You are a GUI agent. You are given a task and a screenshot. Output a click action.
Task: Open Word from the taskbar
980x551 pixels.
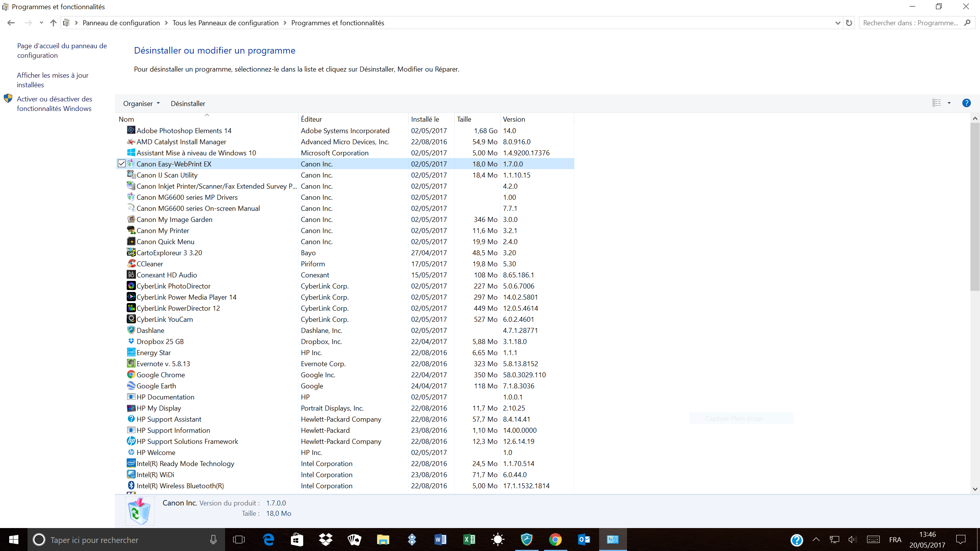coord(440,540)
